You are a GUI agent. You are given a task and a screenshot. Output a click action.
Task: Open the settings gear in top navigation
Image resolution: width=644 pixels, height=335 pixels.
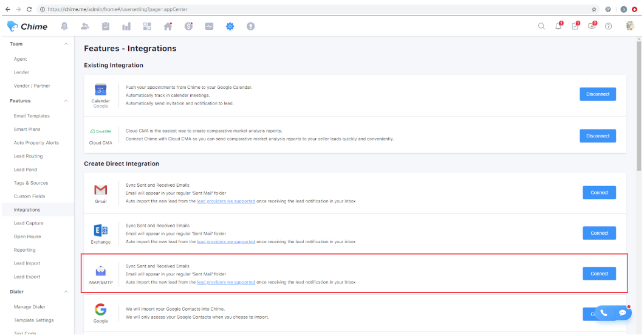tap(230, 26)
